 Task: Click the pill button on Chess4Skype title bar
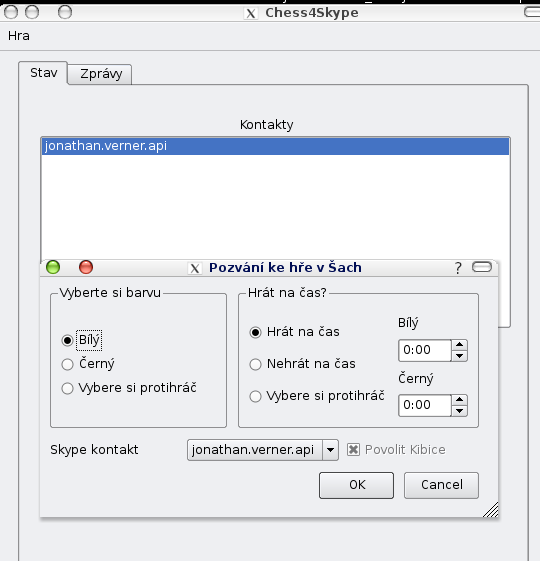[x=532, y=12]
